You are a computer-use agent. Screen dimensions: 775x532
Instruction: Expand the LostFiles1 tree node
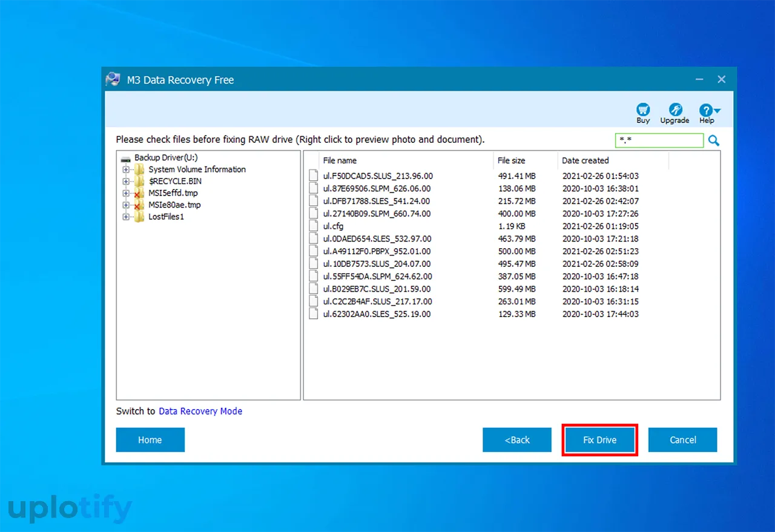pos(126,217)
